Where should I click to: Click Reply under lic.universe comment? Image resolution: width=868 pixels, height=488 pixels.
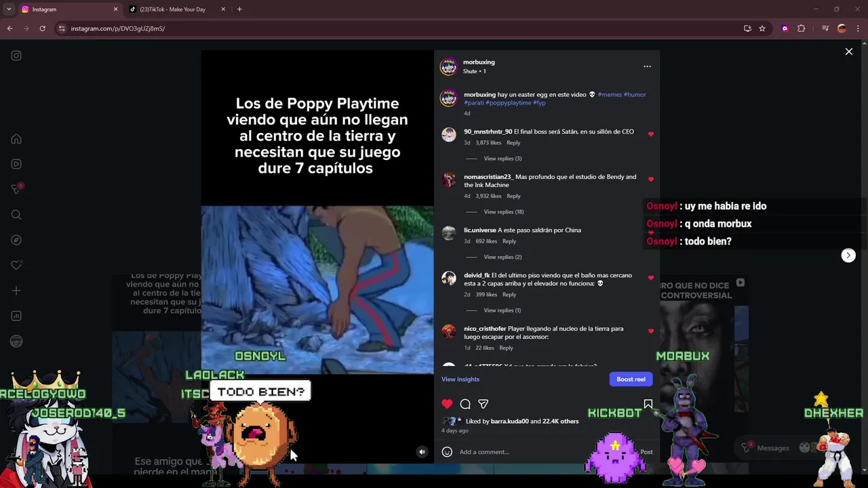point(509,241)
